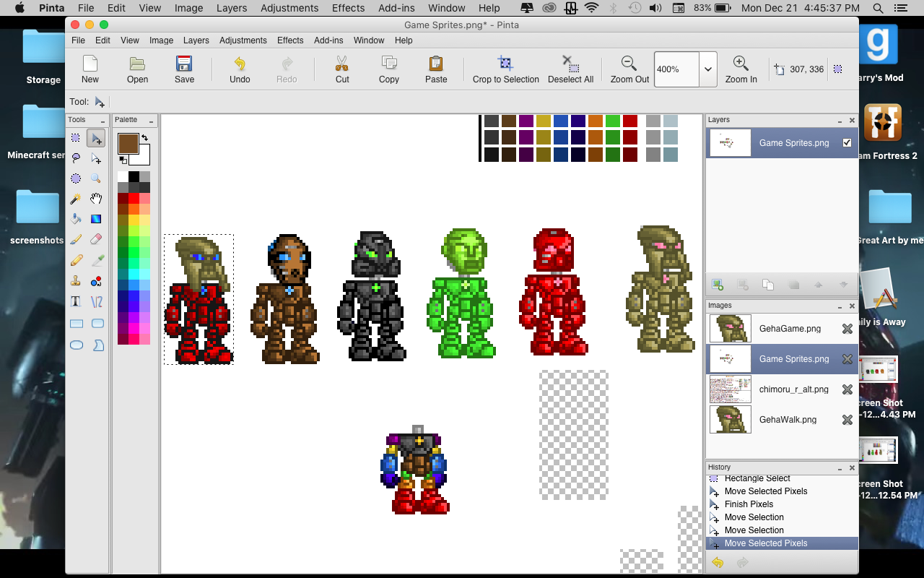Viewport: 924px width, 578px height.
Task: Open the Adjustments menu
Action: coord(243,40)
